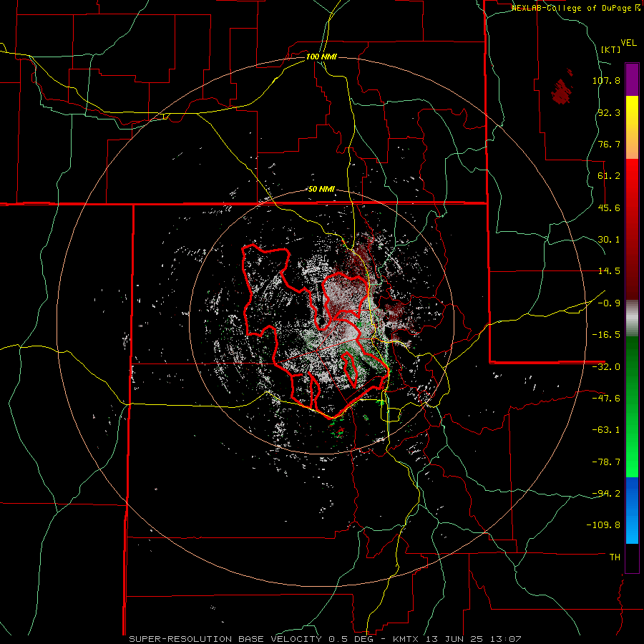Click the TH legend label
The width and height of the screenshot is (644, 644).
615,557
